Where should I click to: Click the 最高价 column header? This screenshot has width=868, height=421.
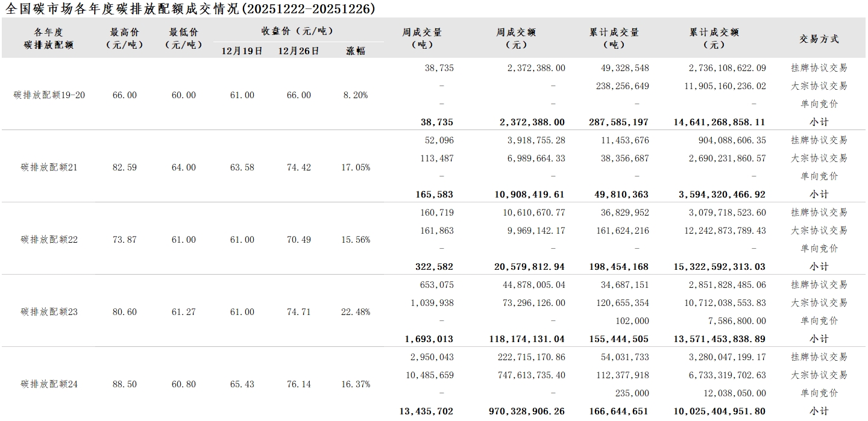[x=125, y=38]
